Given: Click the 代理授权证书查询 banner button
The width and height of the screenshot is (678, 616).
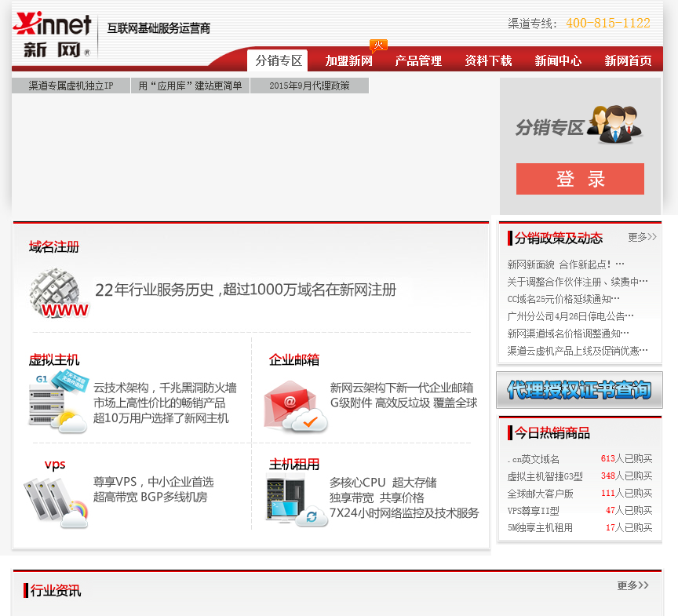Looking at the screenshot, I should point(579,390).
